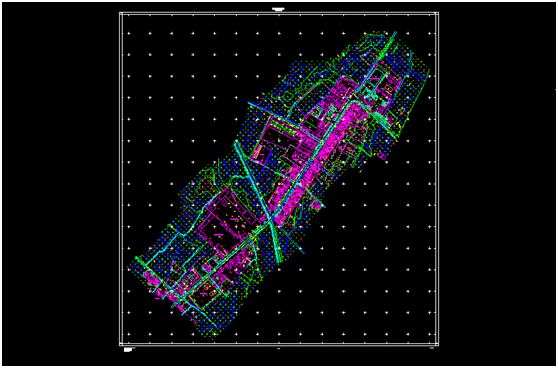
Task: Click the upper end of the long cyan diagonal
Action: pyautogui.click(x=235, y=142)
